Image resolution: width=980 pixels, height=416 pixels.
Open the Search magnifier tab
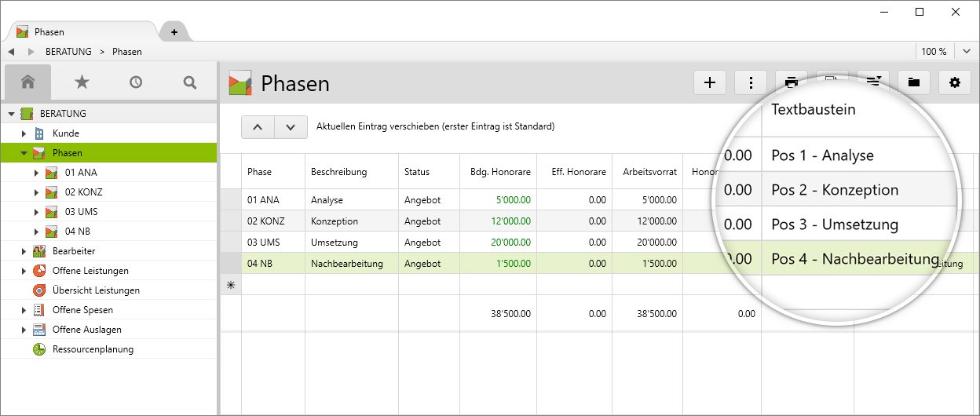(189, 82)
